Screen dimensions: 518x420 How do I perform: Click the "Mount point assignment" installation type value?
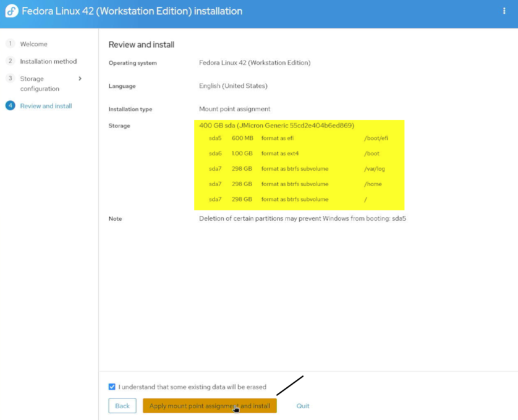point(234,109)
